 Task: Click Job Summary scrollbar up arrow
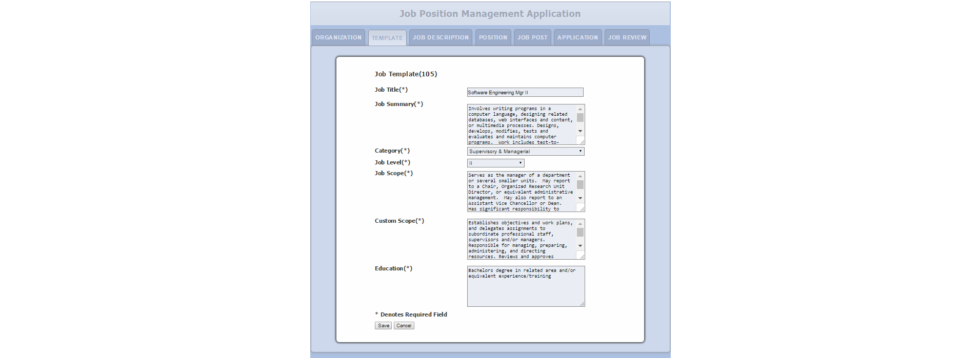tap(581, 109)
